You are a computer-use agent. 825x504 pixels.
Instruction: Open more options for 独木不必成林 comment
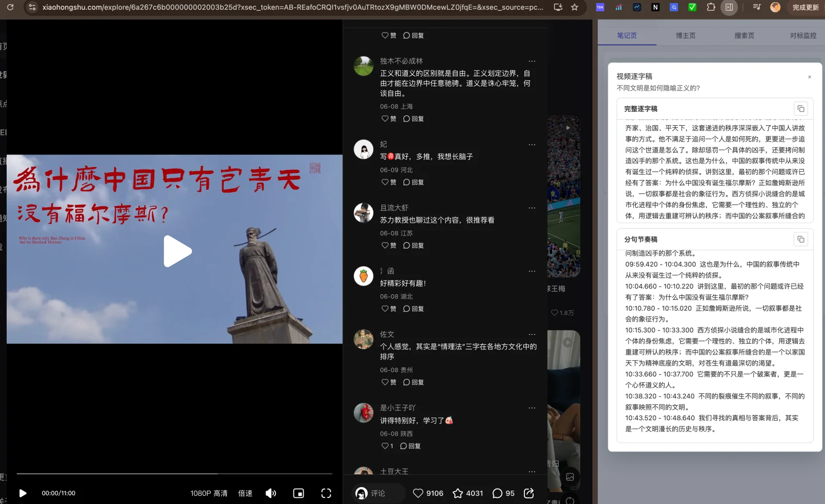pyautogui.click(x=532, y=61)
